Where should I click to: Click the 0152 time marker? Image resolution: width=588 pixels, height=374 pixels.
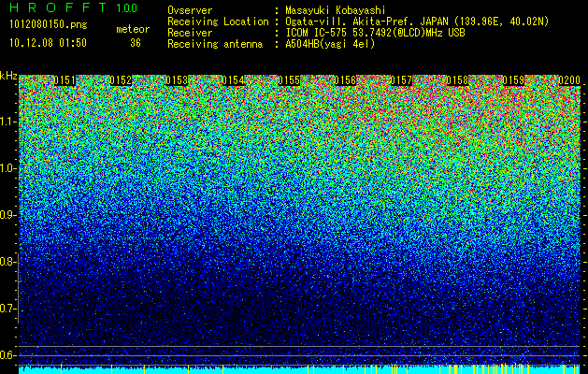point(121,80)
